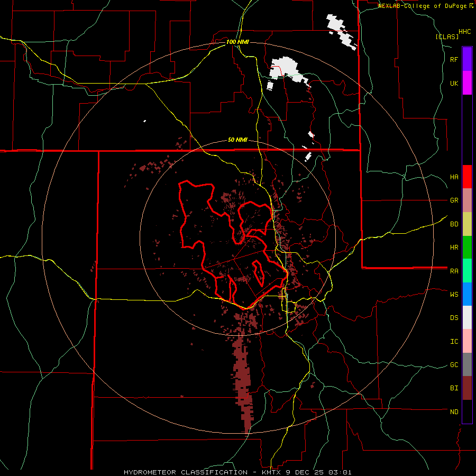Click the KMTX station identifier

pyautogui.click(x=272, y=472)
